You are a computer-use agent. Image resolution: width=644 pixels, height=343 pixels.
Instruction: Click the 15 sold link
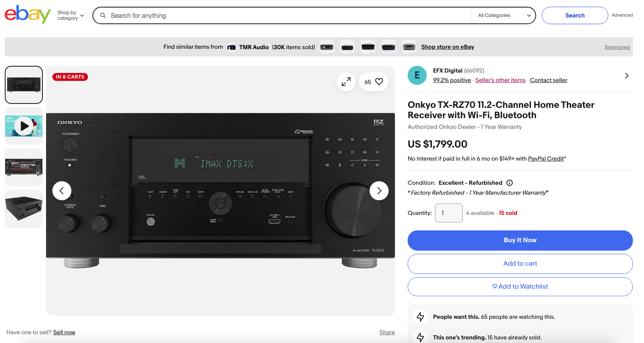point(508,213)
